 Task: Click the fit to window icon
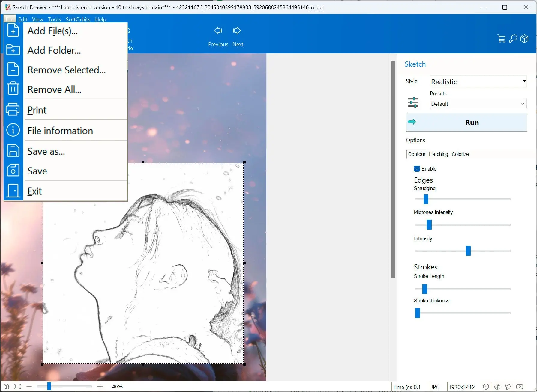(17, 387)
